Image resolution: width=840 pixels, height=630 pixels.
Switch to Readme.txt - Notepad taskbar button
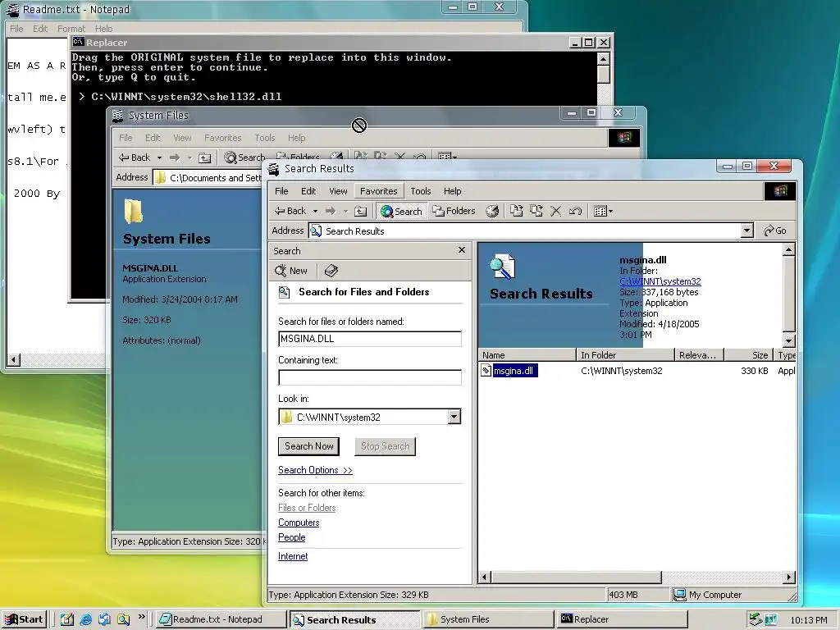[x=221, y=619]
